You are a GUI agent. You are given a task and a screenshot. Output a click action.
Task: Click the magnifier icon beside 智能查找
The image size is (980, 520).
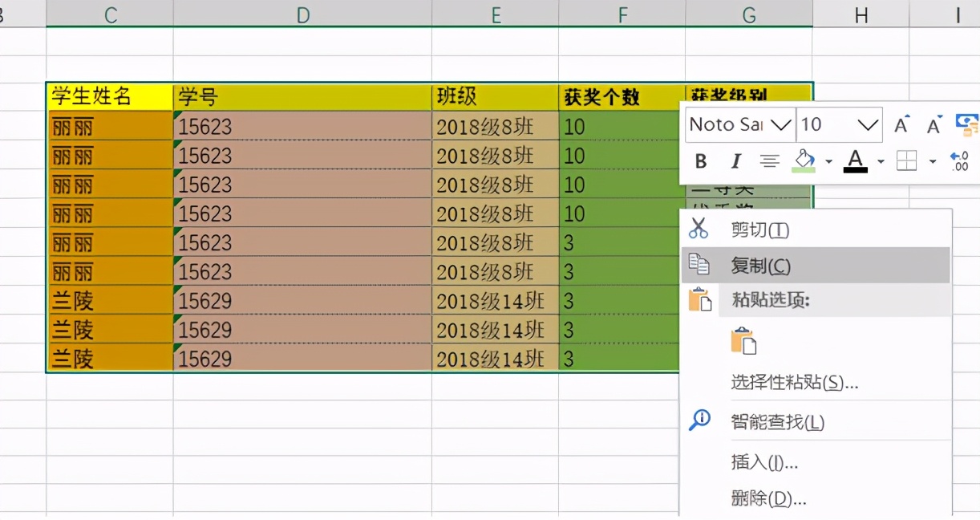click(x=699, y=420)
